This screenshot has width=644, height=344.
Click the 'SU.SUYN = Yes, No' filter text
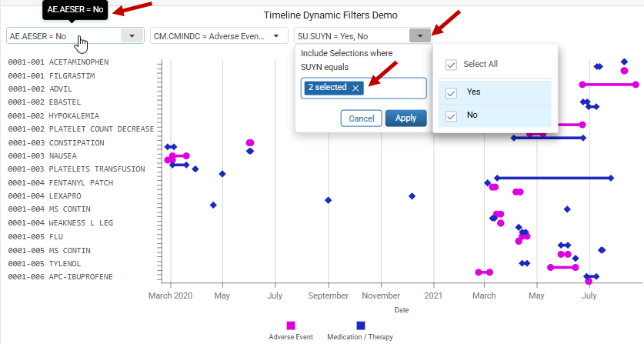click(332, 36)
